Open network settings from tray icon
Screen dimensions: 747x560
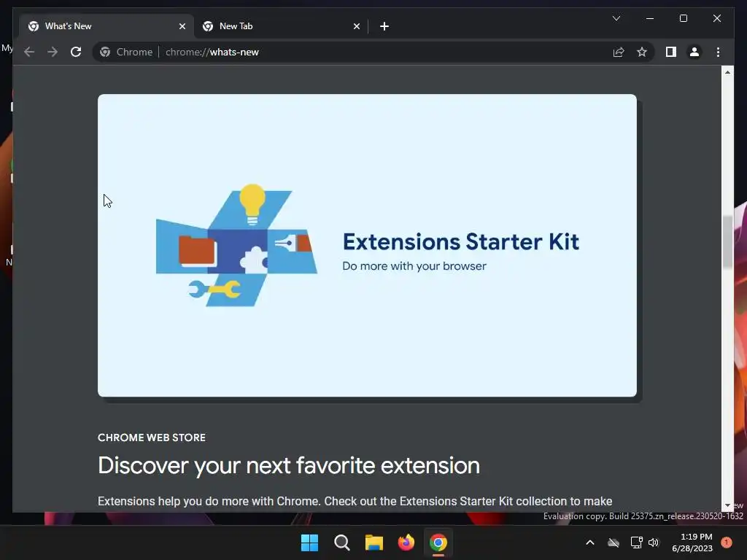[x=636, y=542]
